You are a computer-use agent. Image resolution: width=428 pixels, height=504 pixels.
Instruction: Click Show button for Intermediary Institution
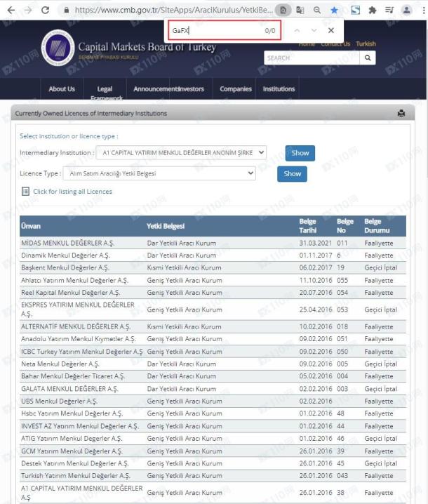(300, 153)
